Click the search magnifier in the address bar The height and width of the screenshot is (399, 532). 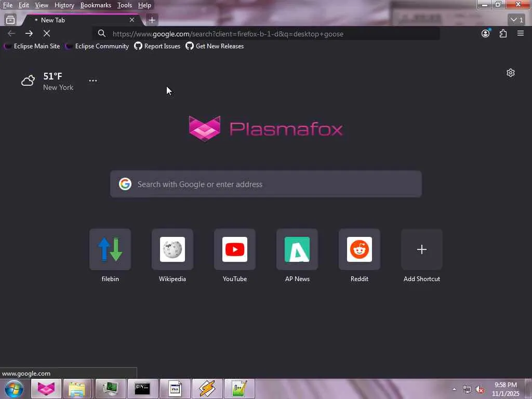(102, 34)
